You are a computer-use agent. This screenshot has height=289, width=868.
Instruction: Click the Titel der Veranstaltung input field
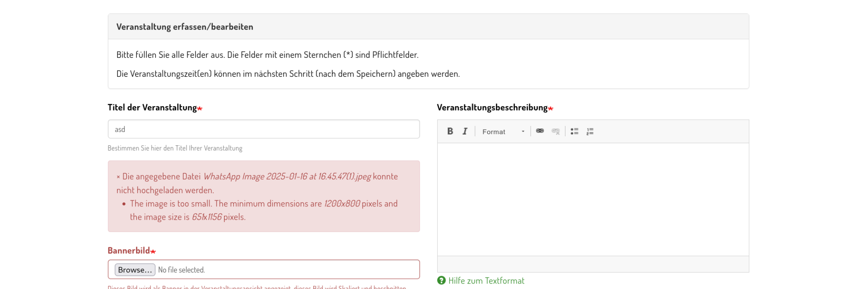coord(264,129)
